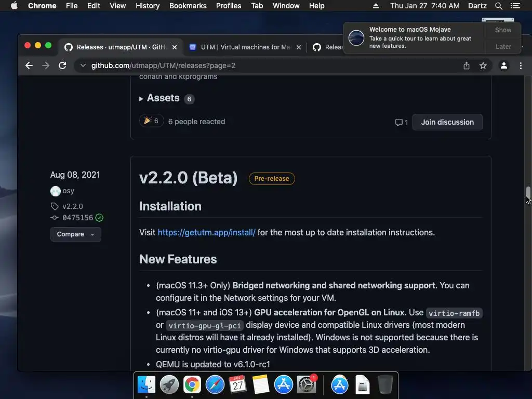Open the Compare dropdown
This screenshot has height=399, width=532.
point(76,234)
